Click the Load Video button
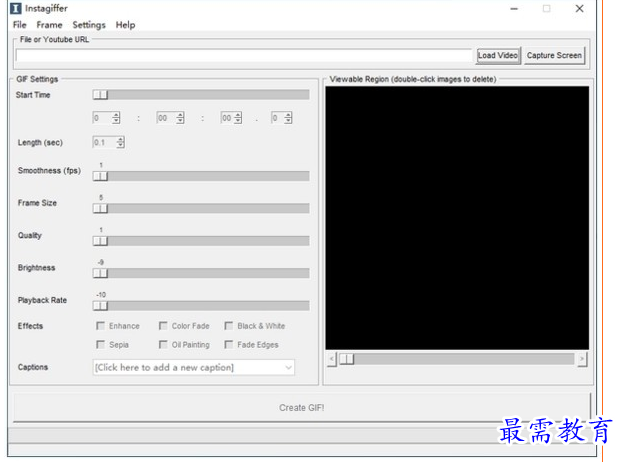Screen dimensions: 621x462 pyautogui.click(x=498, y=55)
